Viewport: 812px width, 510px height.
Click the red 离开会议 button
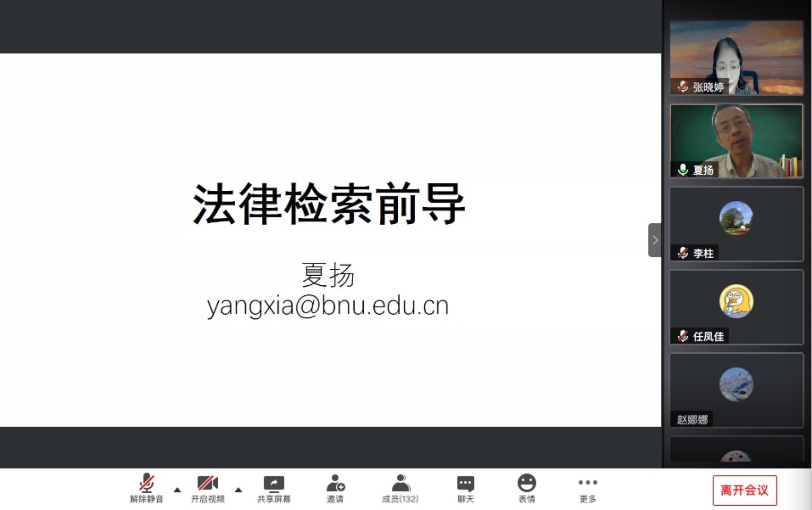tap(745, 490)
